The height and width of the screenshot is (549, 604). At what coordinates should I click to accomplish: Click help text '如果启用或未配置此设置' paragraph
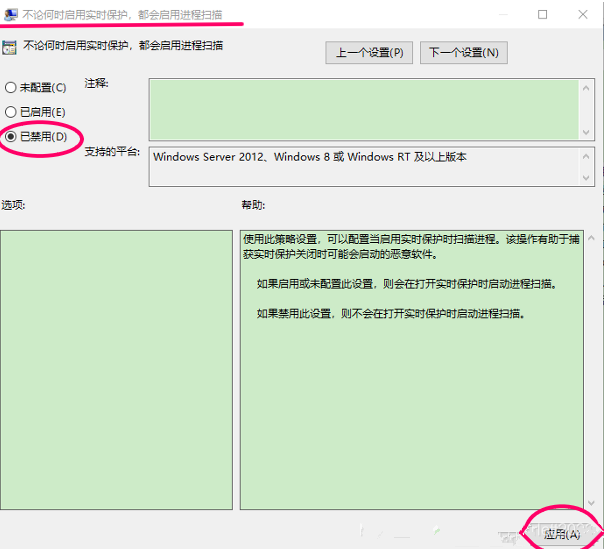click(407, 284)
